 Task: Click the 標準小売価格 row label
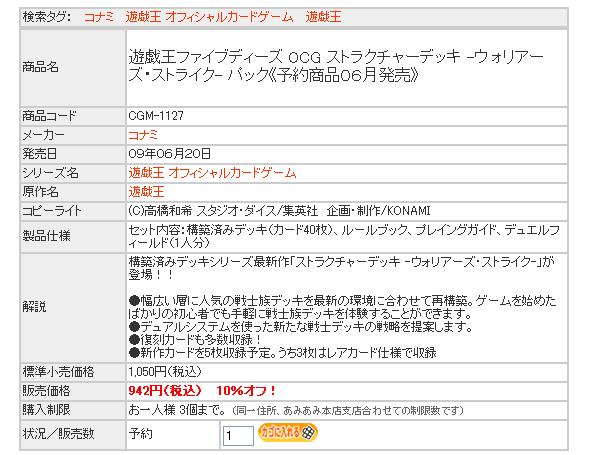58,372
